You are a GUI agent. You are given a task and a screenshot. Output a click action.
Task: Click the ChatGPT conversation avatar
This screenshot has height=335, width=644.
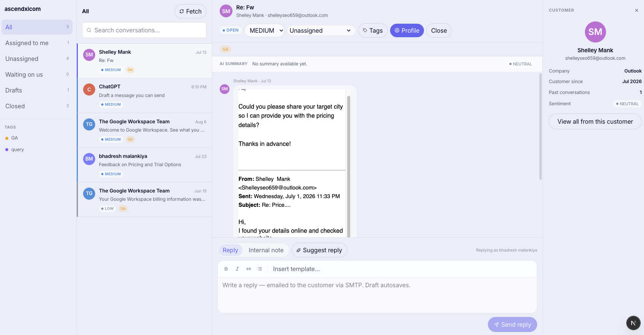point(89,89)
